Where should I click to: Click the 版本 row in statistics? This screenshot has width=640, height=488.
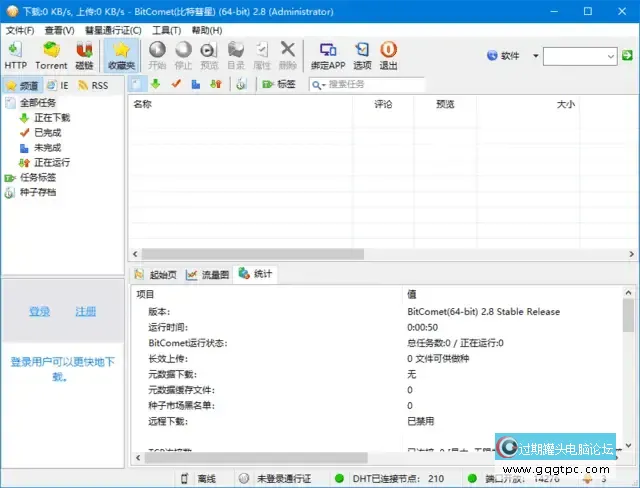pos(377,312)
